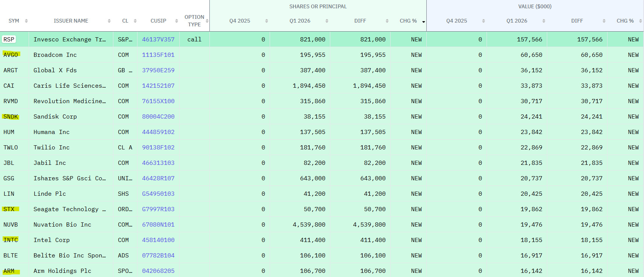The width and height of the screenshot is (644, 277).
Task: Open Broadcom CUSIP link 11135F101
Action: click(x=158, y=55)
